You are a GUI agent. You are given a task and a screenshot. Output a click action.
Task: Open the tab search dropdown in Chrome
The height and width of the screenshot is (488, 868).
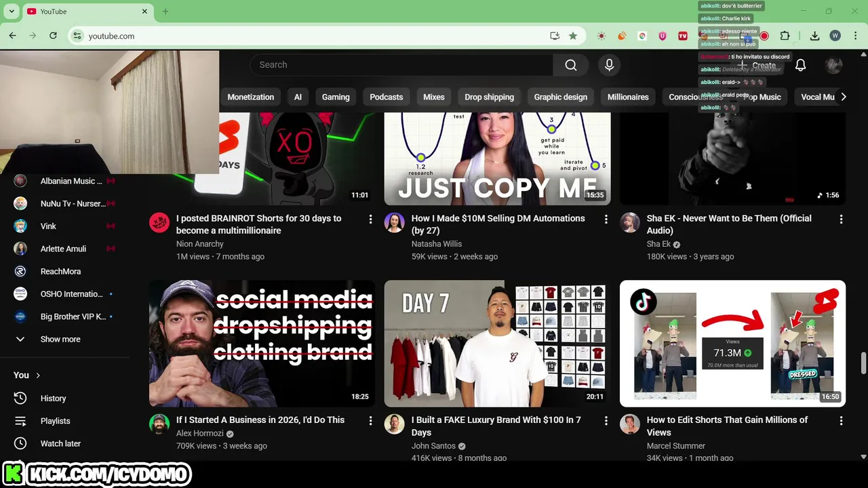pos(12,12)
